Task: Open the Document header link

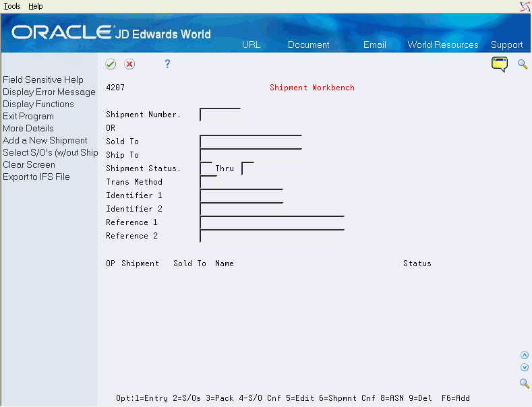Action: click(x=308, y=44)
